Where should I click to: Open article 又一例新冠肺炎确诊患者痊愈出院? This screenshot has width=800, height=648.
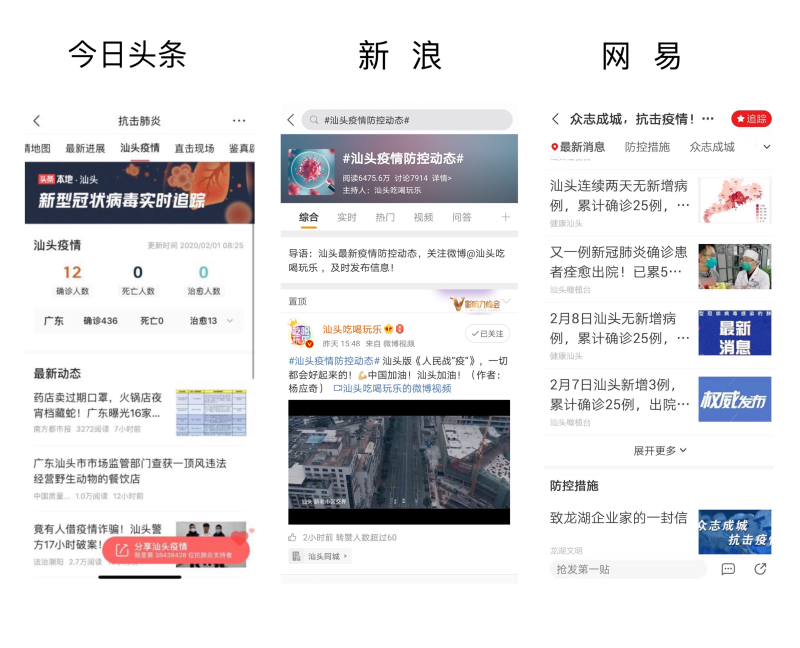(618, 262)
